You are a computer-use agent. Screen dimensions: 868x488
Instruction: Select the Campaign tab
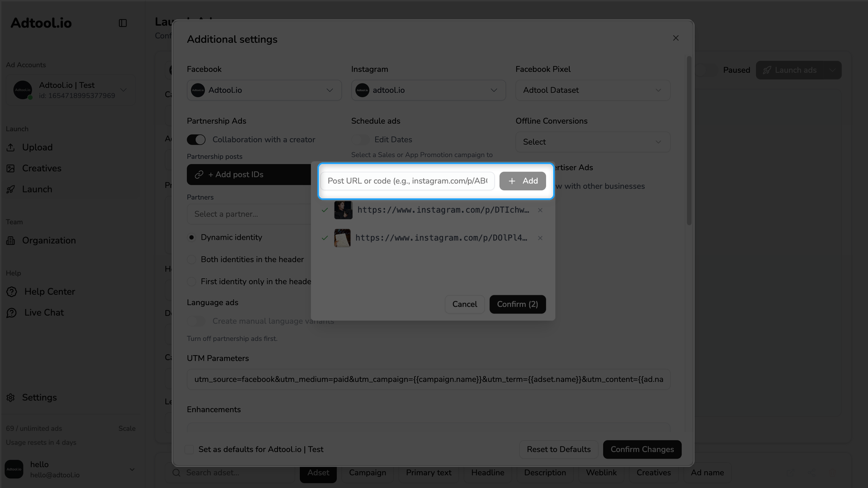tap(368, 473)
